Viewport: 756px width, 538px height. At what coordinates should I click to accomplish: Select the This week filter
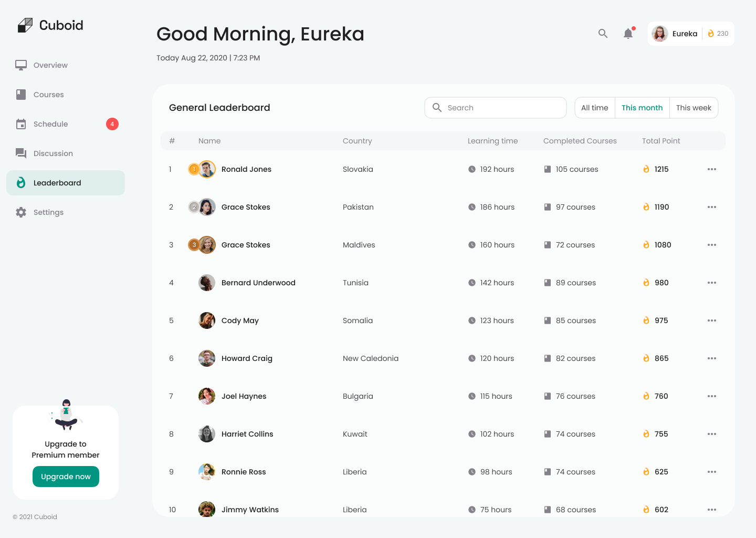click(693, 108)
